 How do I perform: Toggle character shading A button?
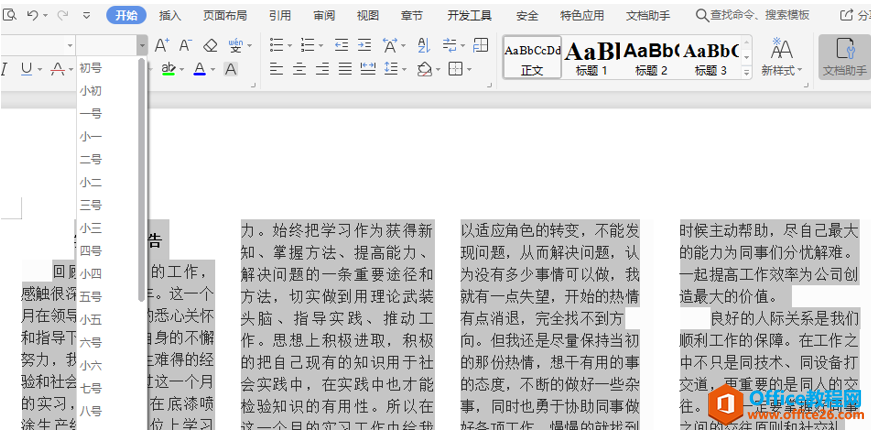(x=231, y=69)
